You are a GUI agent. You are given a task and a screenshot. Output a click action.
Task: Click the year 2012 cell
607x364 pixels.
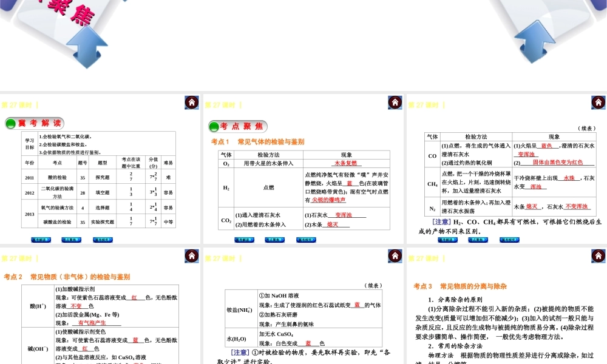29,193
